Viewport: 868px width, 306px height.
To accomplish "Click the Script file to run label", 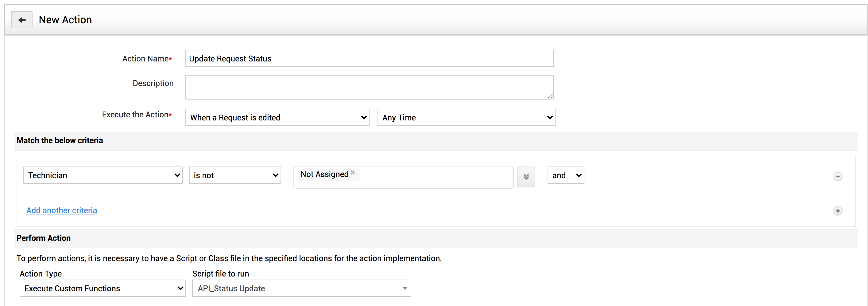I will (x=220, y=274).
